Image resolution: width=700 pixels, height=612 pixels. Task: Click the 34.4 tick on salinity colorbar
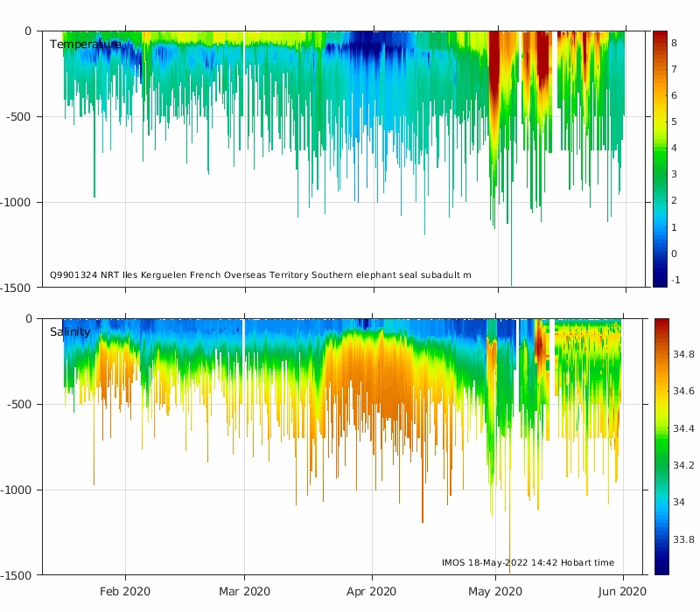683,428
